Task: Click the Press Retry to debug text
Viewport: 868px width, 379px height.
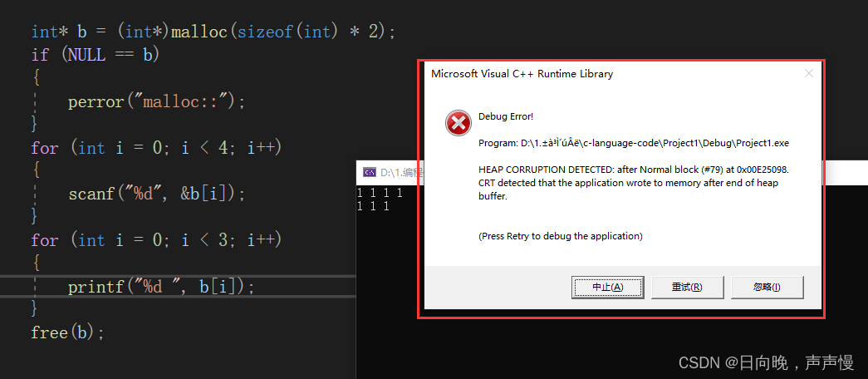Action: [x=560, y=236]
